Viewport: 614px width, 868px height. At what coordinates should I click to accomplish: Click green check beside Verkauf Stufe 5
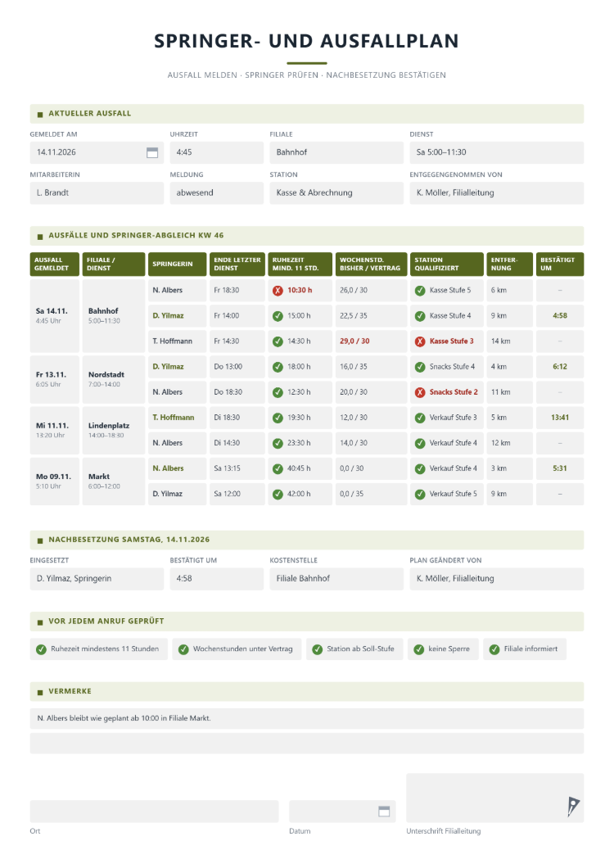click(x=420, y=495)
